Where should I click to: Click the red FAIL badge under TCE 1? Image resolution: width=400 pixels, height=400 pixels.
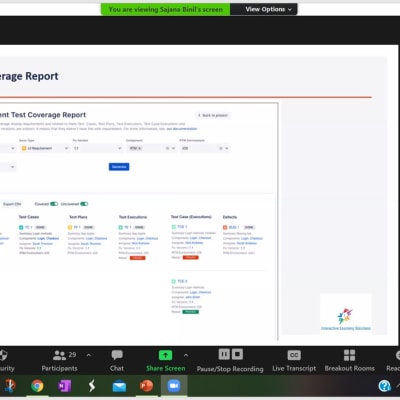[191, 257]
